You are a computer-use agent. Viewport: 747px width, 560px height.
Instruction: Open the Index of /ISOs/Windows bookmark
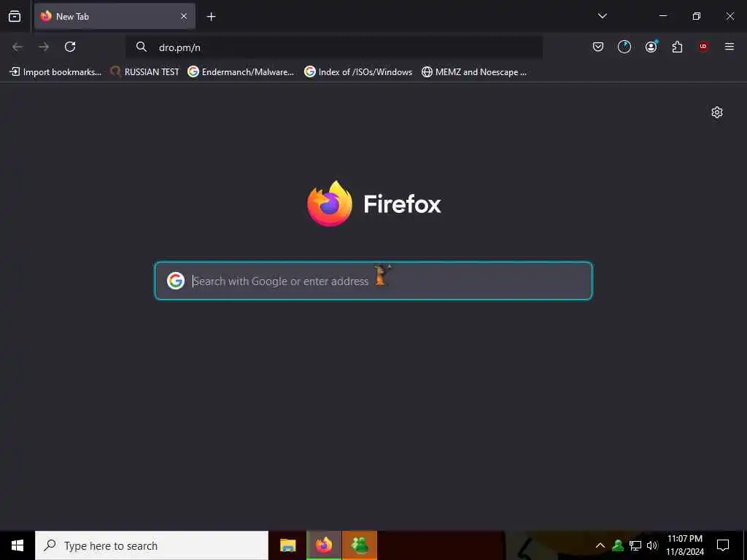click(358, 72)
